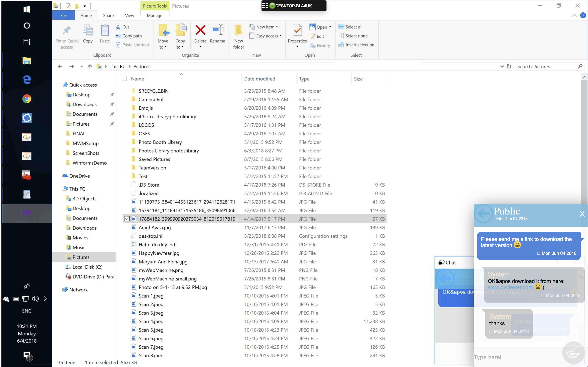
Task: Click the Properties icon
Action: point(297,31)
